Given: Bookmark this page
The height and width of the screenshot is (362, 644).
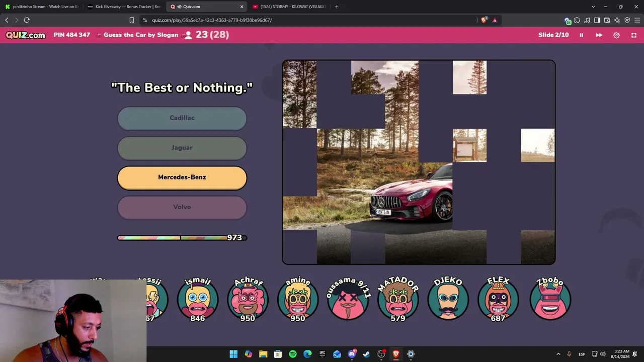Looking at the screenshot, I should pyautogui.click(x=132, y=20).
